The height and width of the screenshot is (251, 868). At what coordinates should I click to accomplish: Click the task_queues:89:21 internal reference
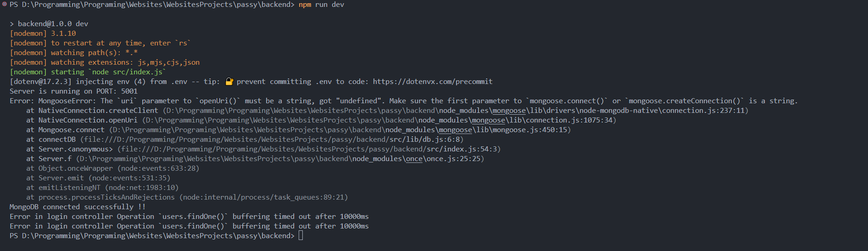(263, 197)
